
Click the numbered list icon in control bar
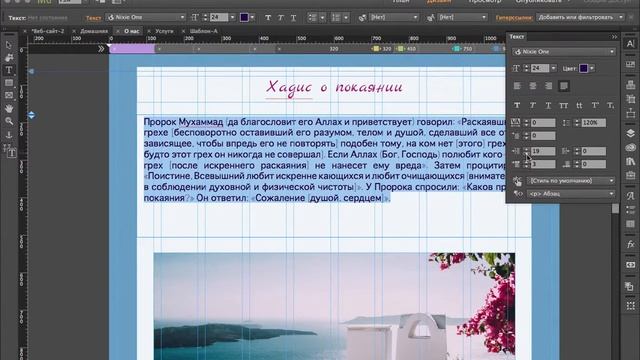[x=336, y=18]
